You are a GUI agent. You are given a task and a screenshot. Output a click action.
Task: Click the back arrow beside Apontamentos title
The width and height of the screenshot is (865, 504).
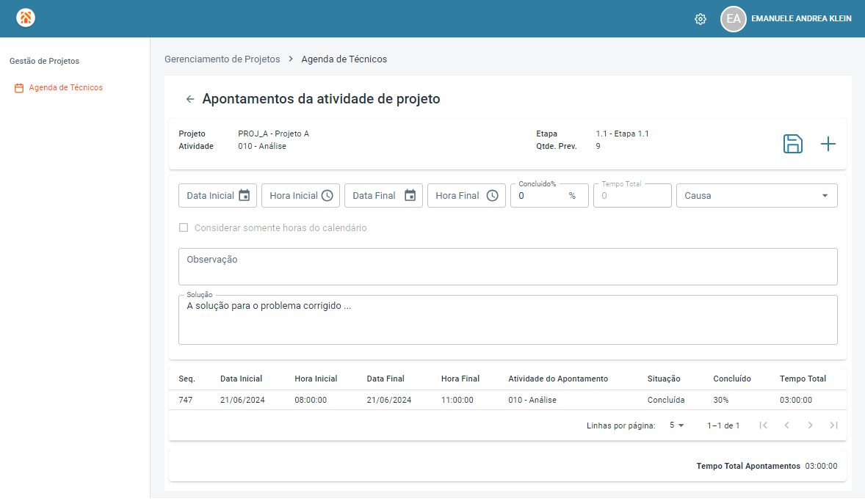[x=189, y=99]
